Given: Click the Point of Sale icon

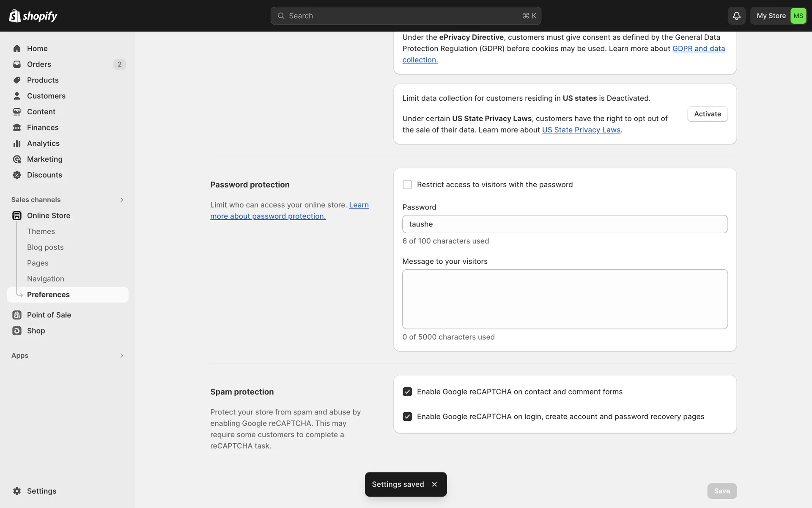Looking at the screenshot, I should (x=17, y=315).
